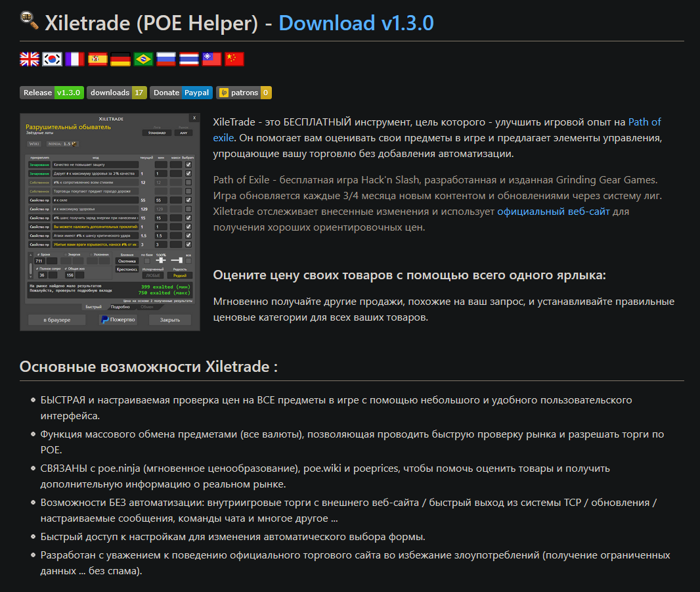Image resolution: width=700 pixels, height=592 pixels.
Task: Open the patrons 0 badge
Action: coord(244,93)
